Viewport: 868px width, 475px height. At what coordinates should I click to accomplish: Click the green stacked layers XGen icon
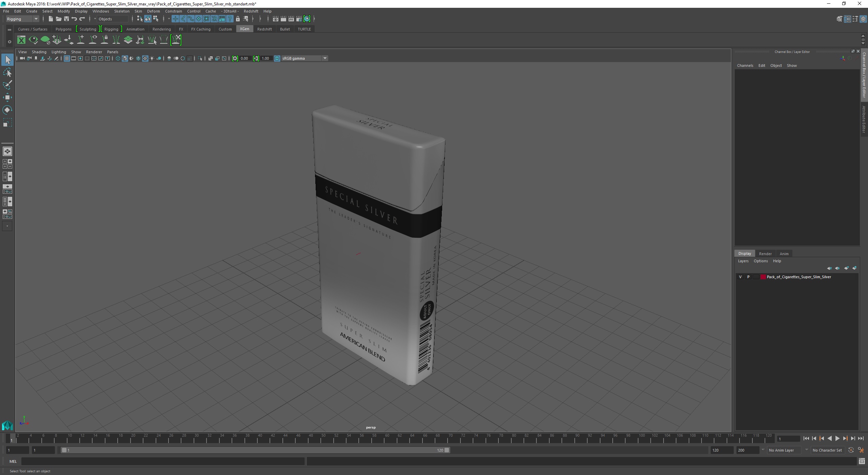point(128,40)
